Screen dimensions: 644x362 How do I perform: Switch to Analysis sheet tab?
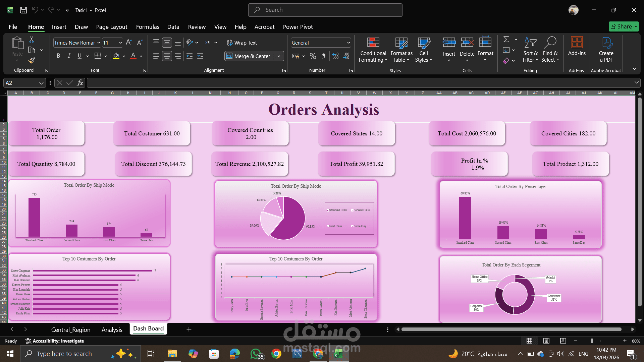[x=112, y=329]
